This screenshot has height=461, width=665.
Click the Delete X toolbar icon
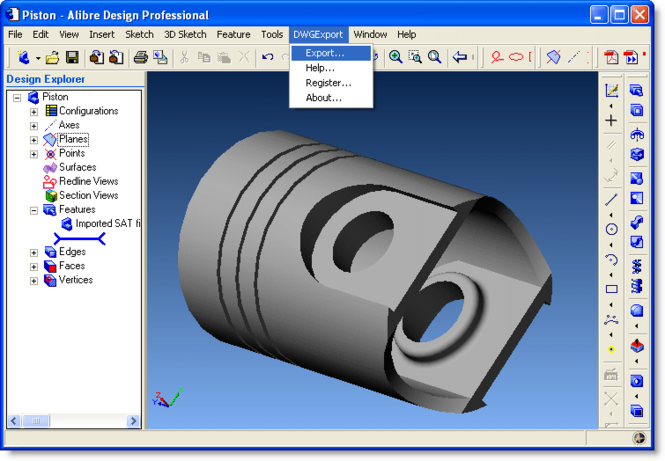[x=244, y=57]
